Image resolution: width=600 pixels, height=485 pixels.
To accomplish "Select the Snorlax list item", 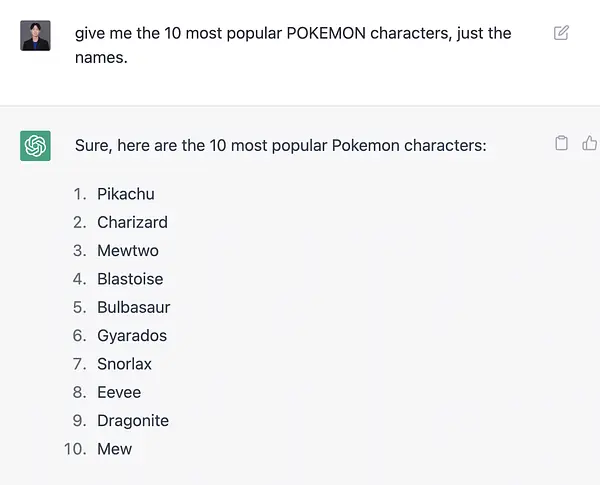I will point(124,364).
